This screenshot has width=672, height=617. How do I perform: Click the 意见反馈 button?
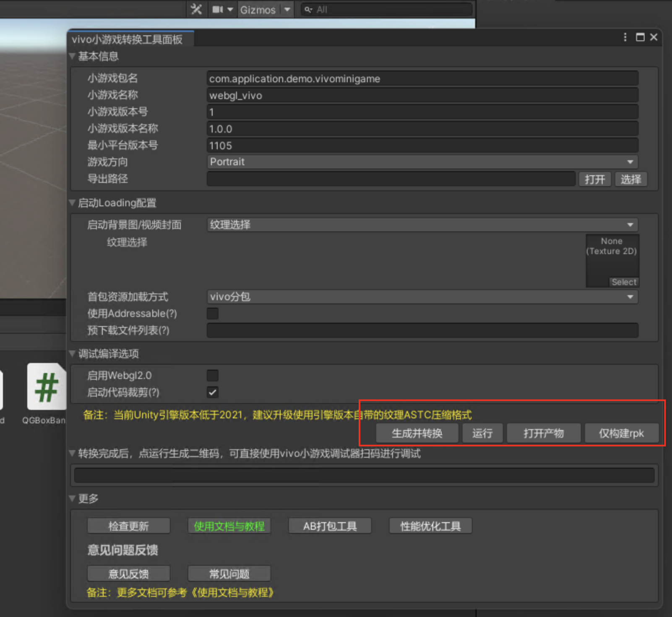129,573
